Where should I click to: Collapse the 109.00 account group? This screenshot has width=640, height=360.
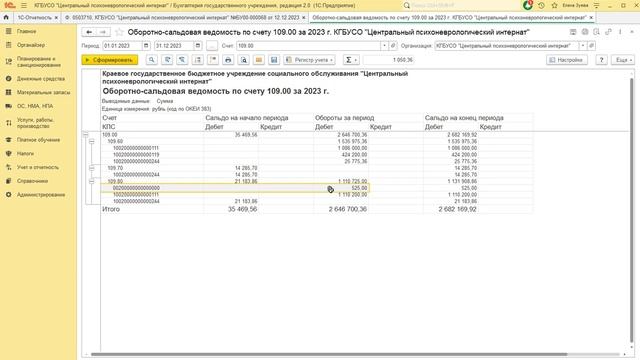pyautogui.click(x=85, y=134)
